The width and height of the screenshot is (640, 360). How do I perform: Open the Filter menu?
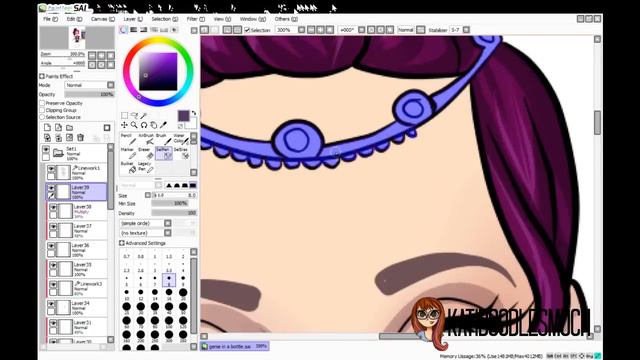click(196, 19)
